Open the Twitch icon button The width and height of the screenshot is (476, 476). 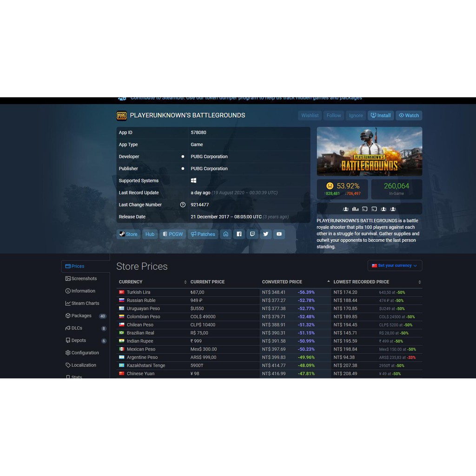[x=252, y=234]
